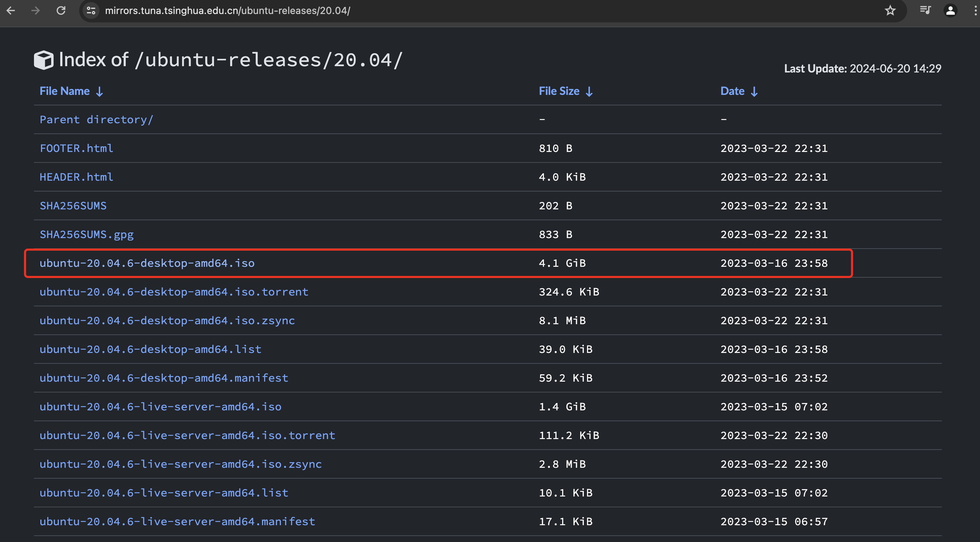The width and height of the screenshot is (980, 542).
Task: Download ubuntu-20.04.6-desktop-amd64.iso
Action: tap(147, 263)
